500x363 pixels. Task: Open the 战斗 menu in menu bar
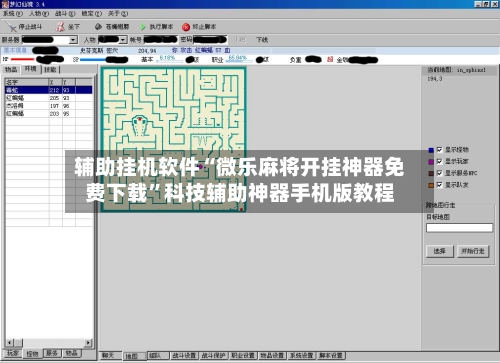65,14
